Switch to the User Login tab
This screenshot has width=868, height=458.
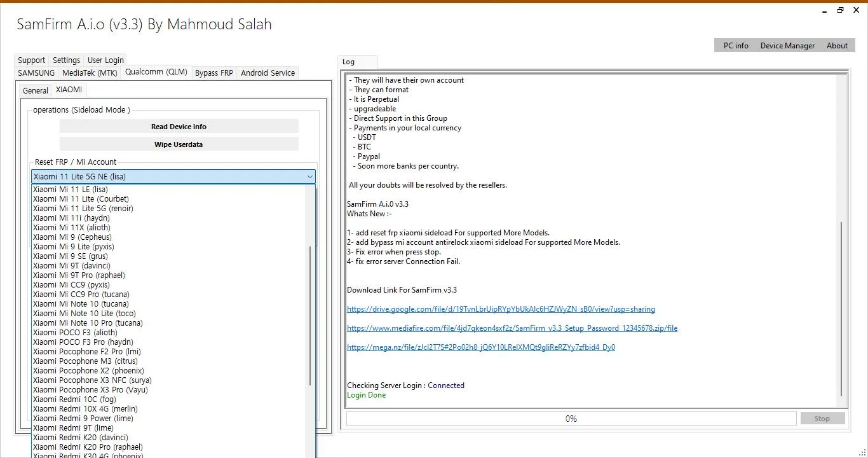pyautogui.click(x=105, y=60)
